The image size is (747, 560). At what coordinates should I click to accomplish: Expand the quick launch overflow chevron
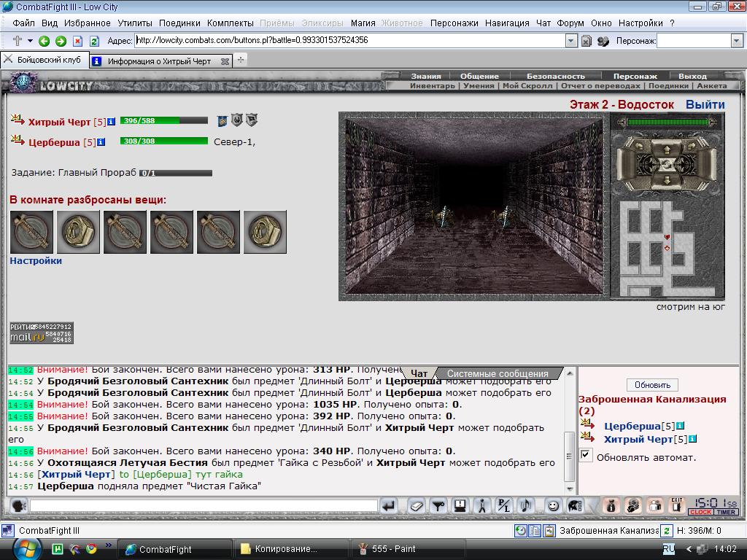click(x=108, y=545)
